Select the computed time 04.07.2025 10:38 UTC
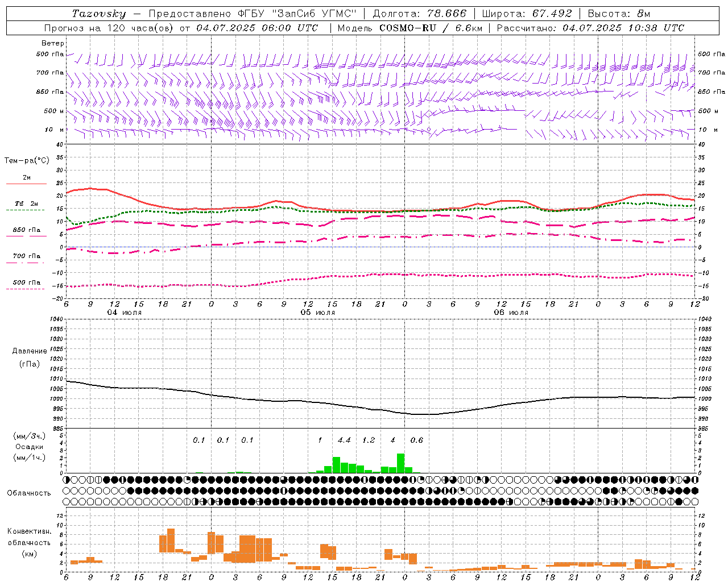Screen dimensions: 728x582 pyautogui.click(x=623, y=28)
